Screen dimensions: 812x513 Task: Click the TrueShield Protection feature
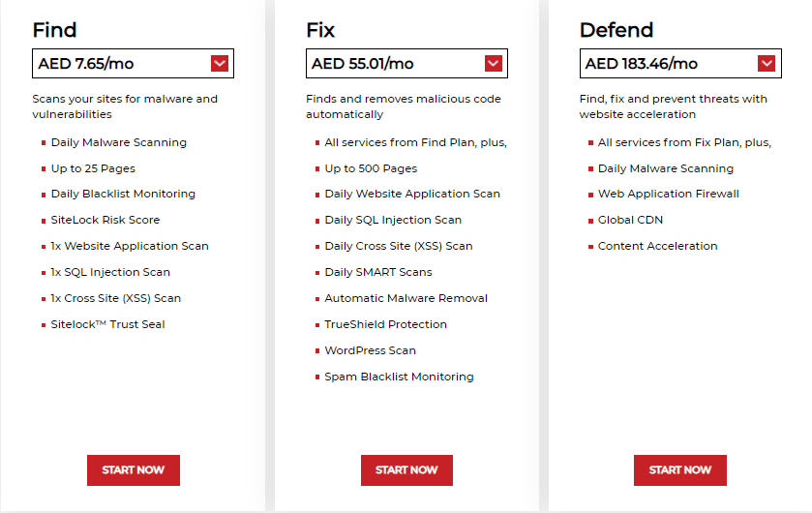click(385, 324)
